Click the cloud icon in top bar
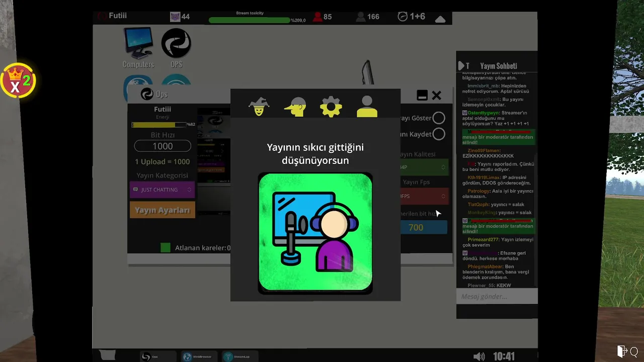The height and width of the screenshot is (362, 644). click(x=440, y=19)
